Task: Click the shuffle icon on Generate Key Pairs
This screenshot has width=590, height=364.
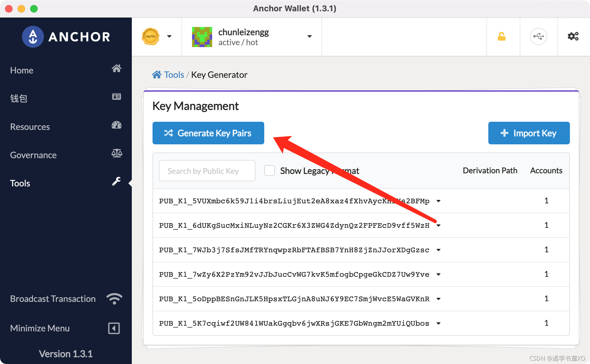Action: [169, 133]
